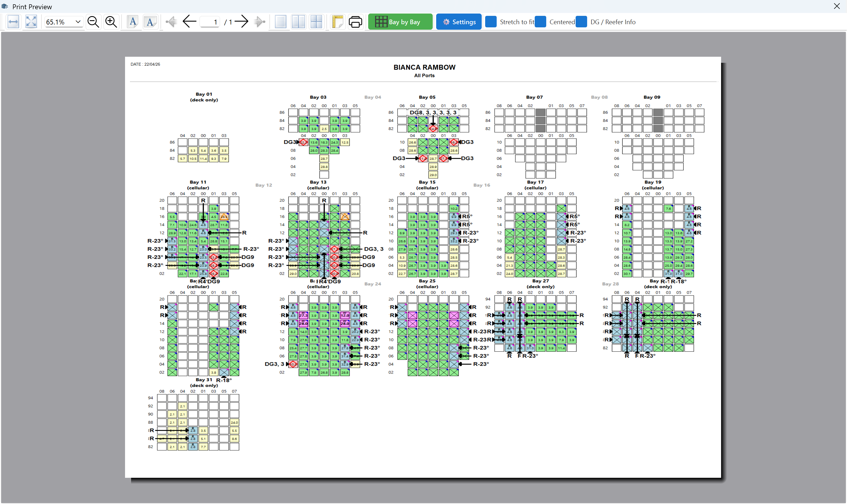The height and width of the screenshot is (504, 847).
Task: Toggle the Stretch to fit checkbox
Action: click(491, 22)
